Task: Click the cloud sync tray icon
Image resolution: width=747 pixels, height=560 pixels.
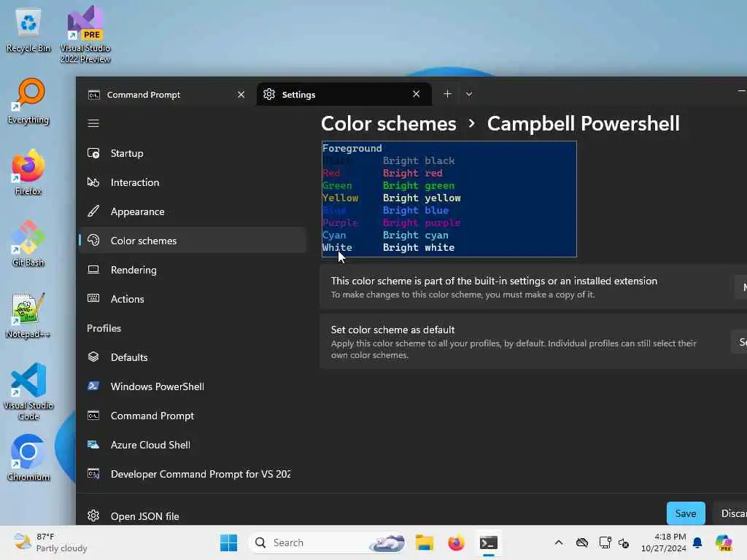Action: click(x=581, y=542)
